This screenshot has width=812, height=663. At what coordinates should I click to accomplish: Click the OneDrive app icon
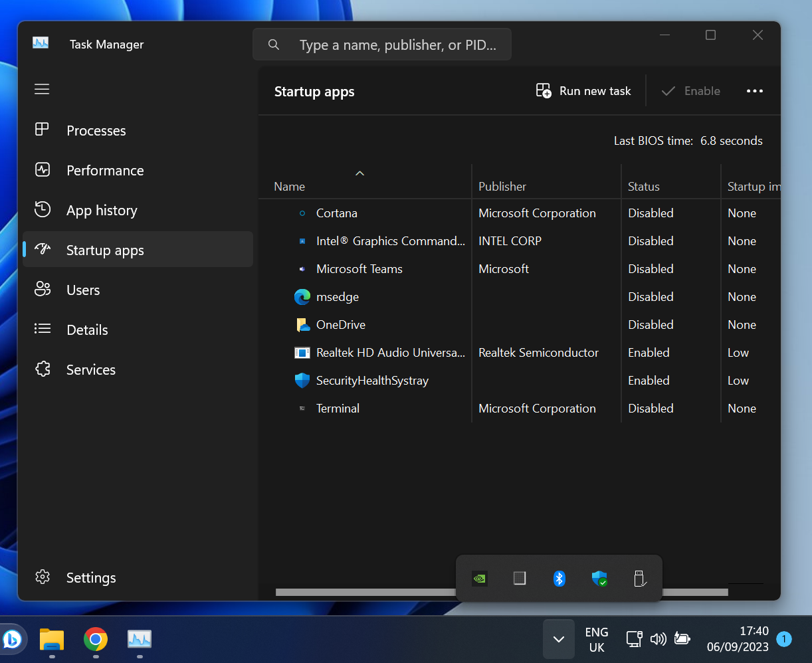302,325
